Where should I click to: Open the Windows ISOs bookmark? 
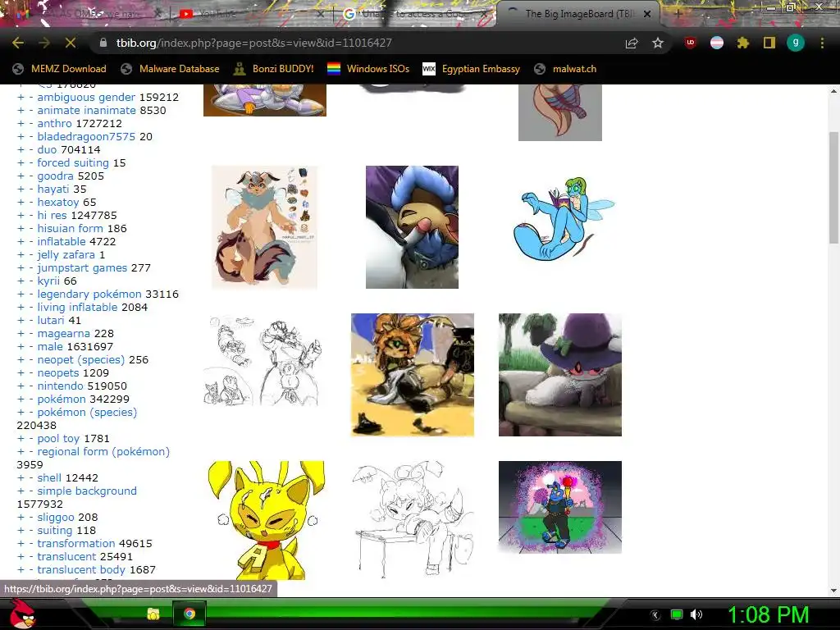pyautogui.click(x=368, y=69)
